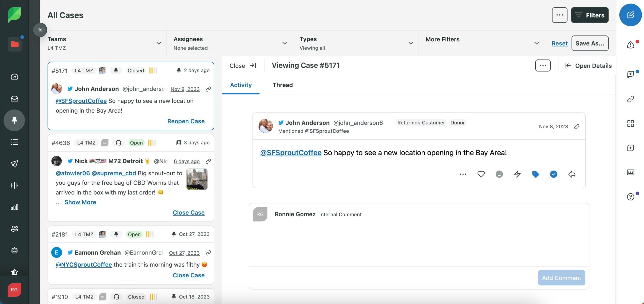This screenshot has height=304, width=644.
Task: Select the reply arrow icon
Action: point(571,174)
